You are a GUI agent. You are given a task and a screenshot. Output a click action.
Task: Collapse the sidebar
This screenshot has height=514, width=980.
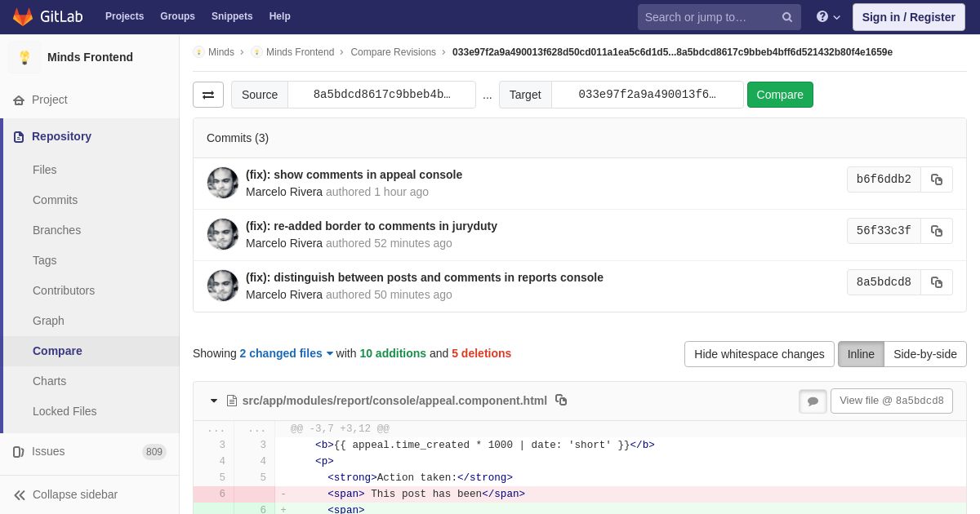tap(90, 494)
